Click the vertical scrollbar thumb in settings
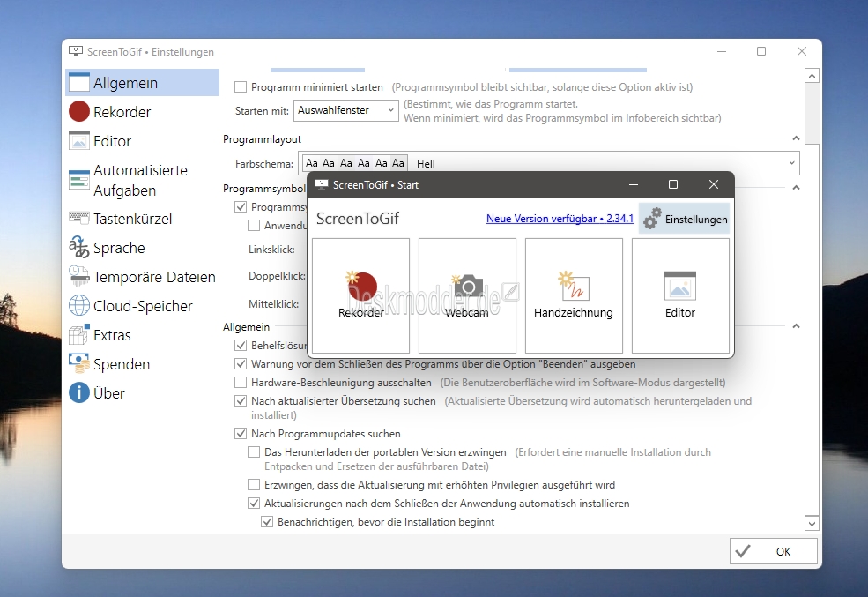This screenshot has height=597, width=868. point(812,330)
